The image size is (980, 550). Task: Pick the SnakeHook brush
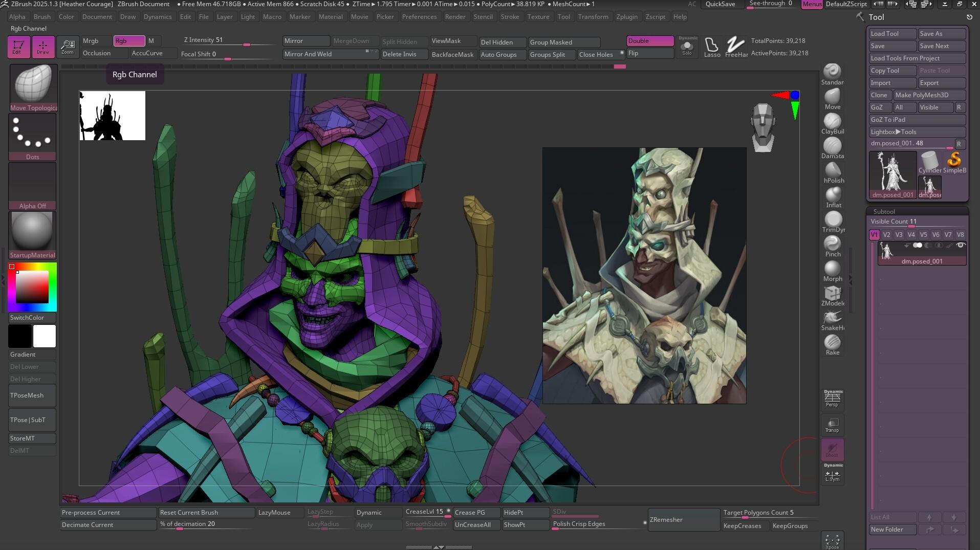click(833, 320)
